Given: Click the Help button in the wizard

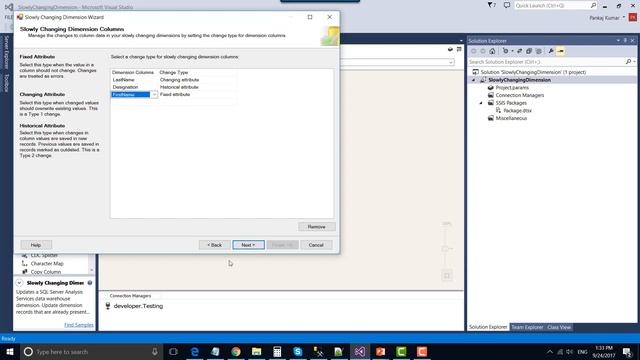Looking at the screenshot, I should (x=36, y=245).
